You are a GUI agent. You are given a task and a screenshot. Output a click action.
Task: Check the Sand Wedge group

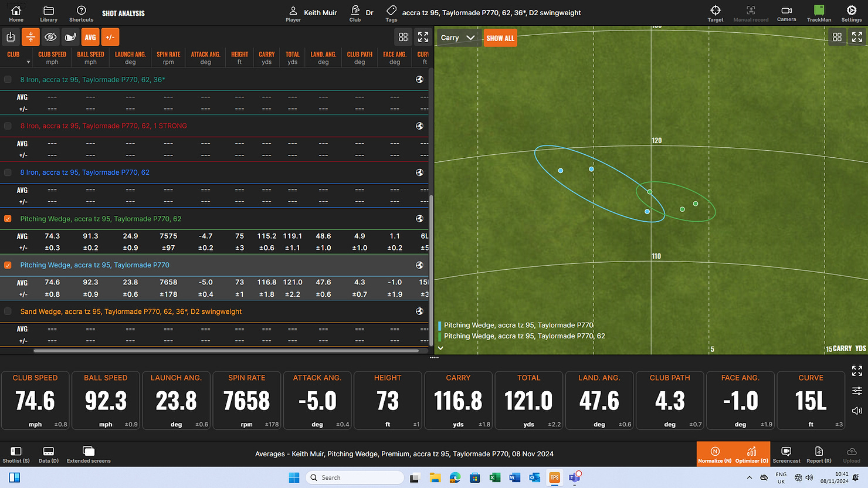click(x=8, y=311)
